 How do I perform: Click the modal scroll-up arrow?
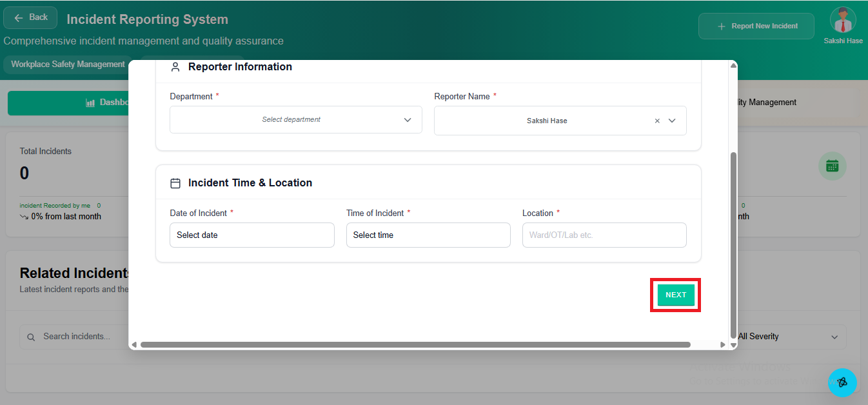(733, 65)
